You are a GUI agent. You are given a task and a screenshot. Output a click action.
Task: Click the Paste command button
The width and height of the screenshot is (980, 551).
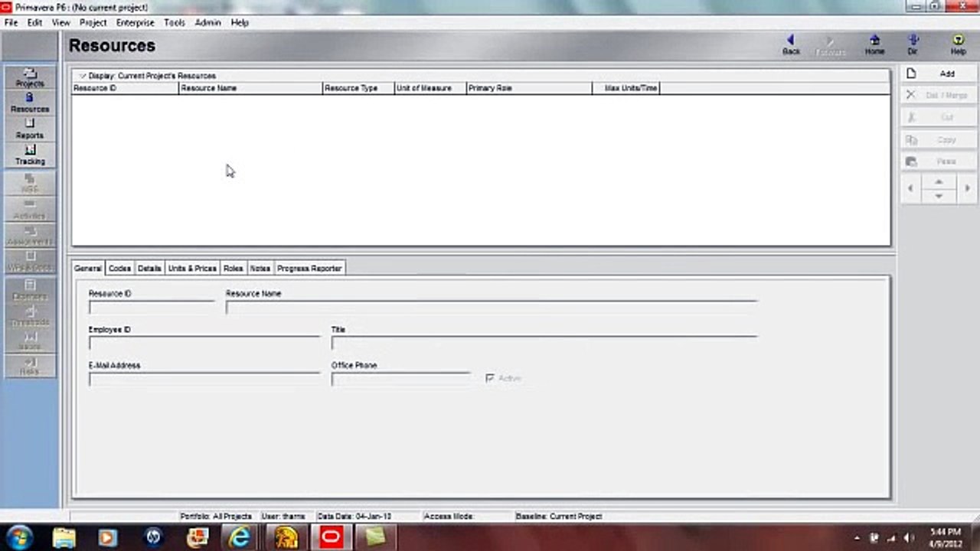tap(939, 162)
